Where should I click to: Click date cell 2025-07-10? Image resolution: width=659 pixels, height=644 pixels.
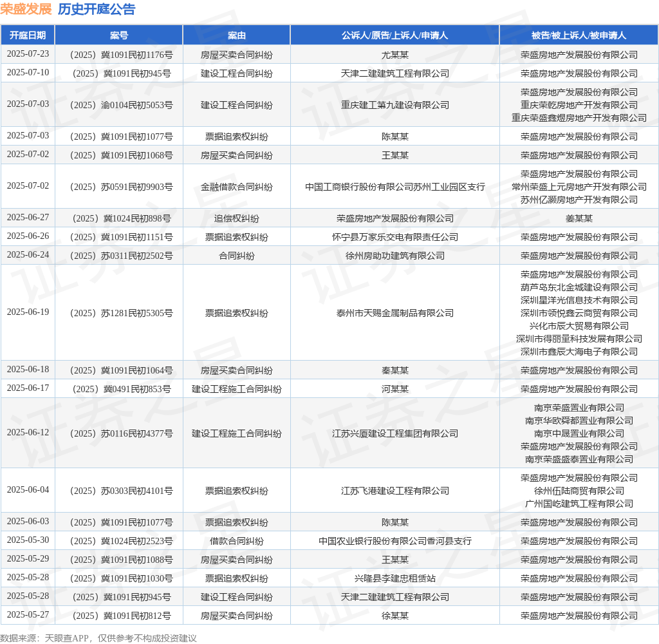(28, 72)
